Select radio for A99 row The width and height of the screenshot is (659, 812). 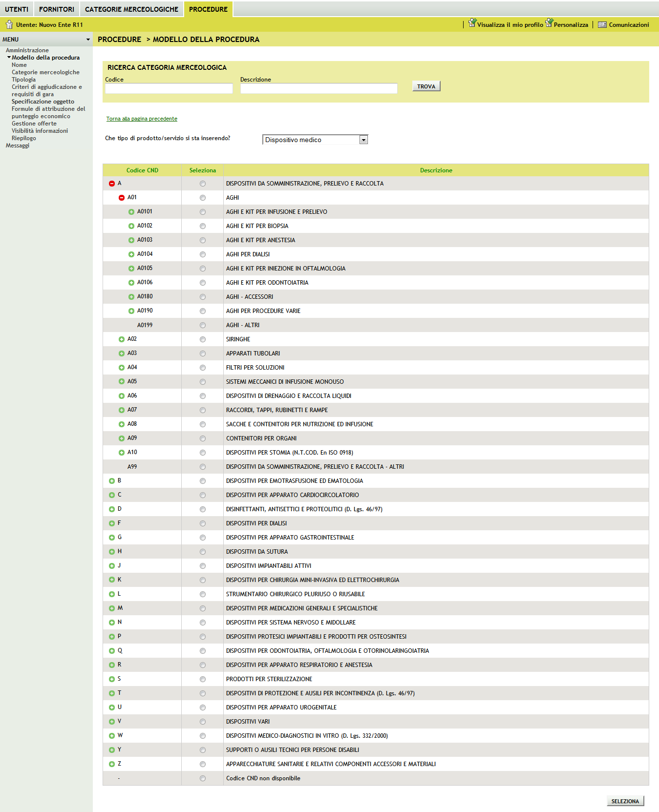pos(203,467)
